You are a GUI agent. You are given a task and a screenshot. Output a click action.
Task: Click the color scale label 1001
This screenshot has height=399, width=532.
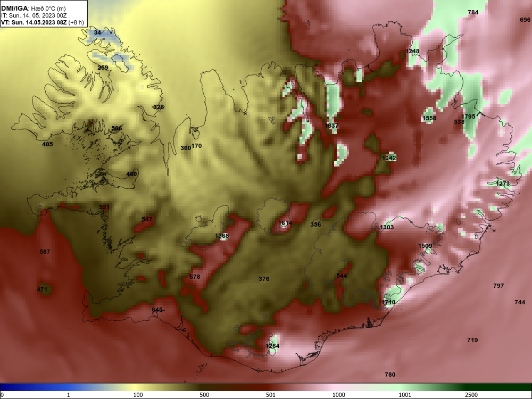click(x=405, y=395)
